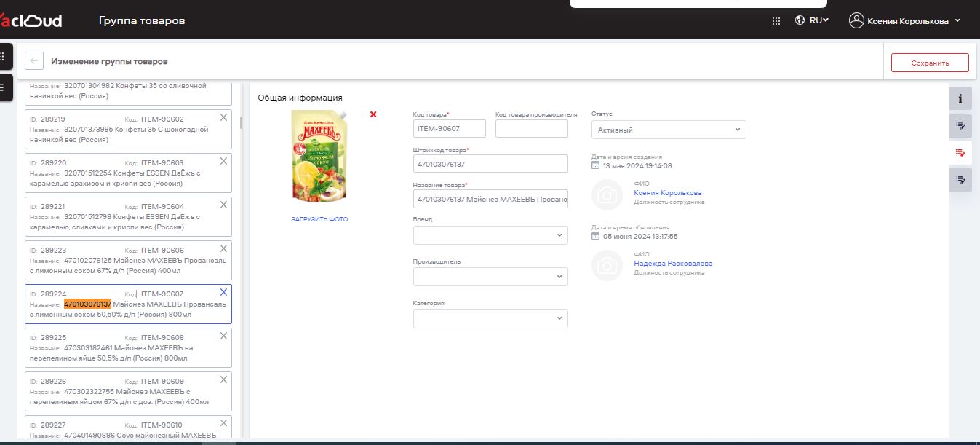Click the calendar icon by creation date

coord(596,165)
